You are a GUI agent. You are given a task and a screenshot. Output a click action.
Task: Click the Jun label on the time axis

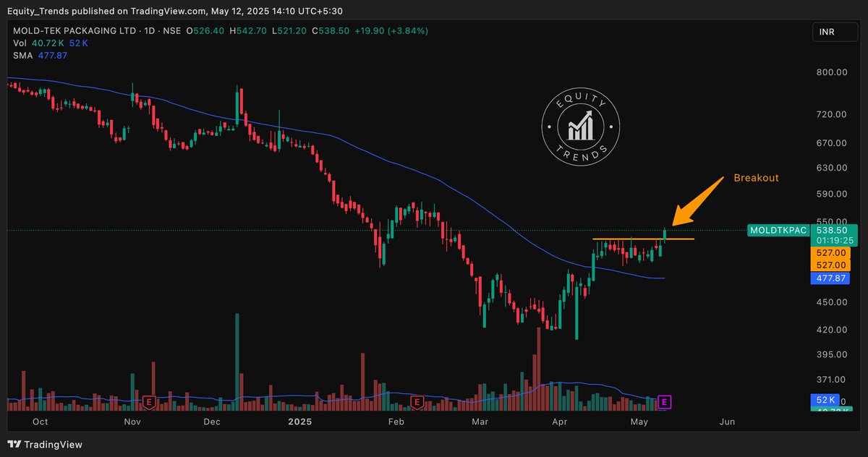728,422
